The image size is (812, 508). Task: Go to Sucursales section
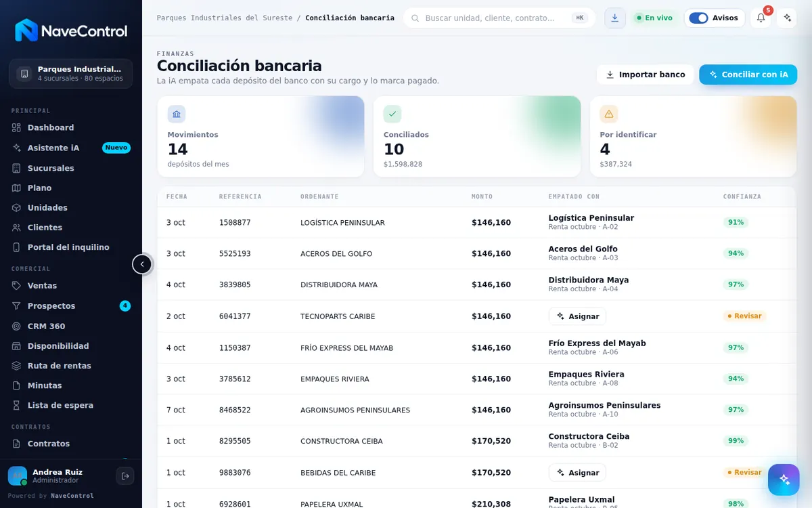coord(71,168)
